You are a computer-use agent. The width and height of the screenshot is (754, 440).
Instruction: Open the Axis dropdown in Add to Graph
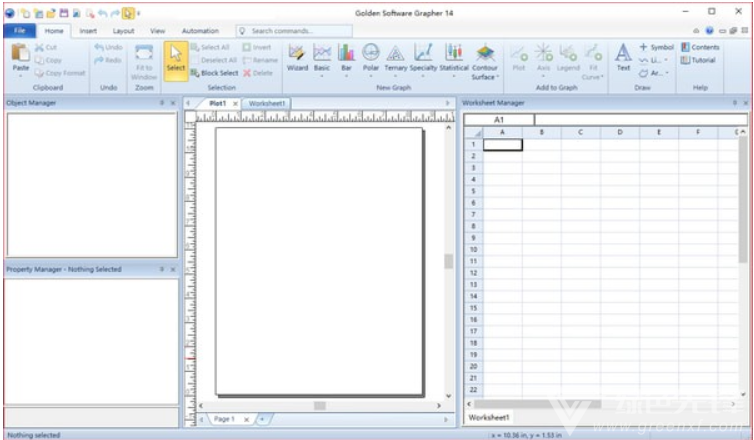[543, 76]
